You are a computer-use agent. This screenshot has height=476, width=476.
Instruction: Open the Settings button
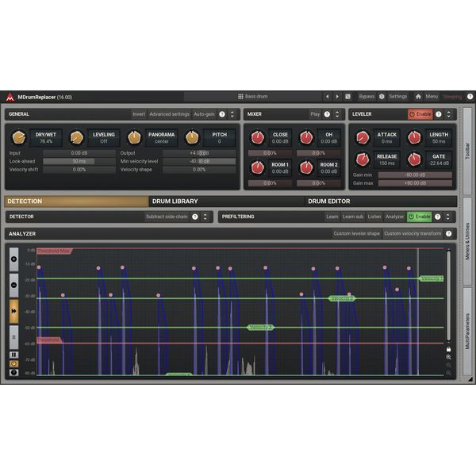[x=397, y=97]
